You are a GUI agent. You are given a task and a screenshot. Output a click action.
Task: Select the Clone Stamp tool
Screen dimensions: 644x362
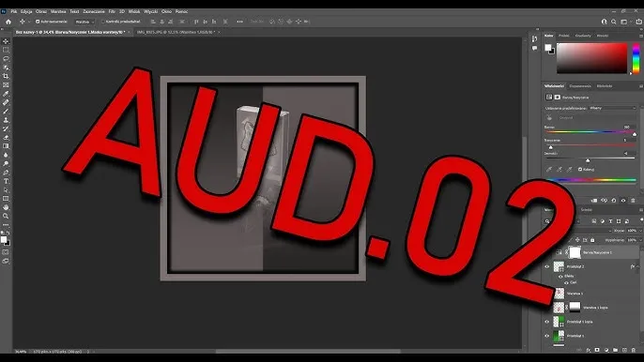point(6,120)
